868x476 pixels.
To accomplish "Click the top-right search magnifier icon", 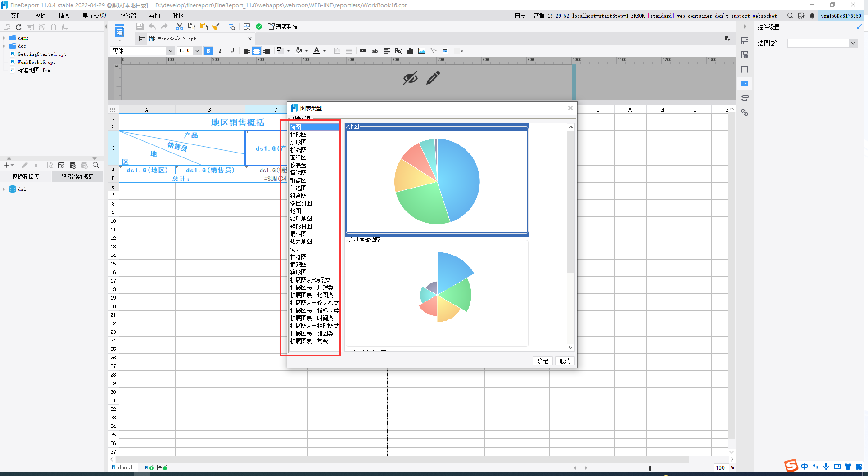I will tap(790, 16).
